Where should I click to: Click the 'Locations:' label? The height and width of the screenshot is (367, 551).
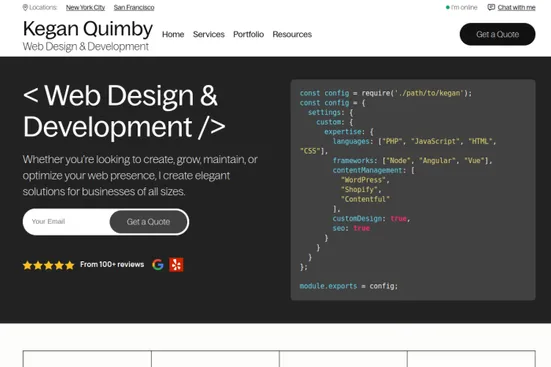(x=43, y=7)
